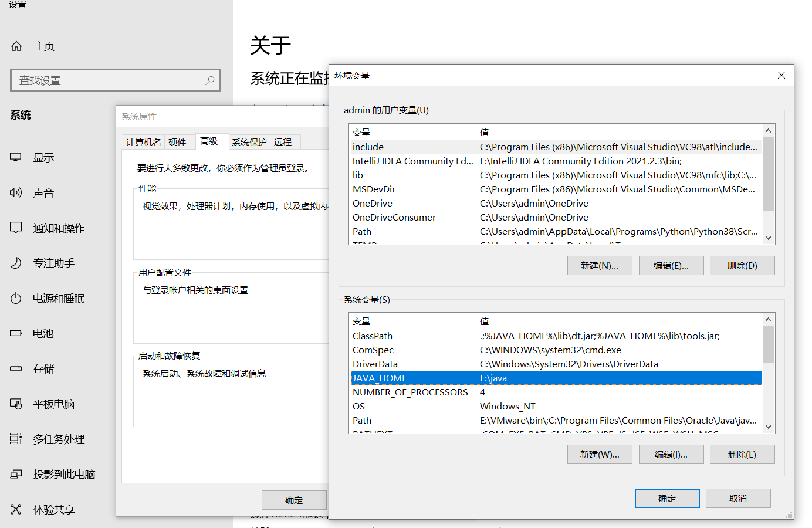Click 确定 in System Properties window
812x528 pixels.
(x=294, y=500)
